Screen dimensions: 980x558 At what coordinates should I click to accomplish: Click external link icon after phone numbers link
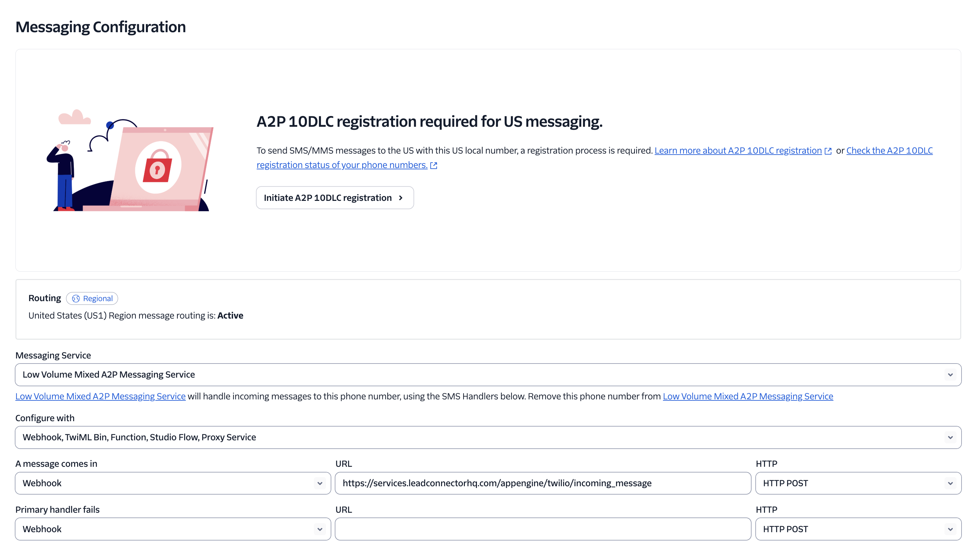click(x=433, y=166)
